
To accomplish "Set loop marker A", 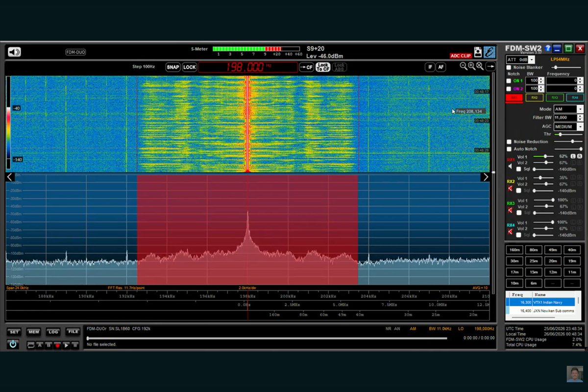I will 40,345.
